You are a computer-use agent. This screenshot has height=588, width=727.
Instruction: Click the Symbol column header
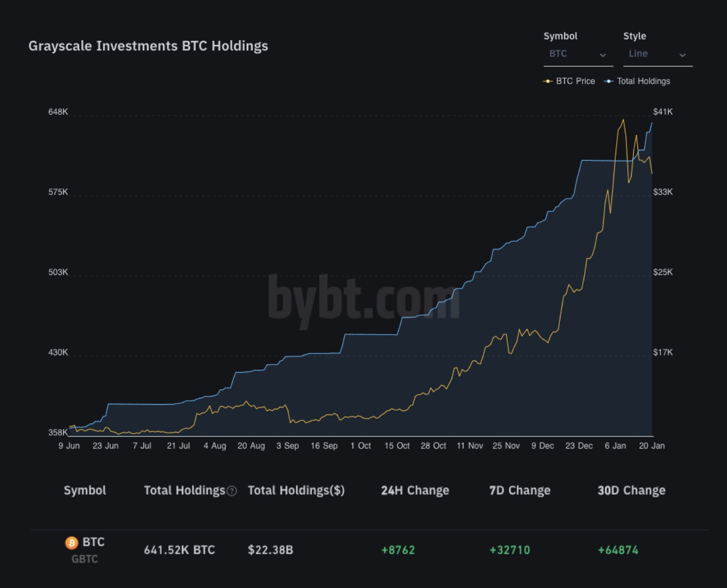click(85, 491)
